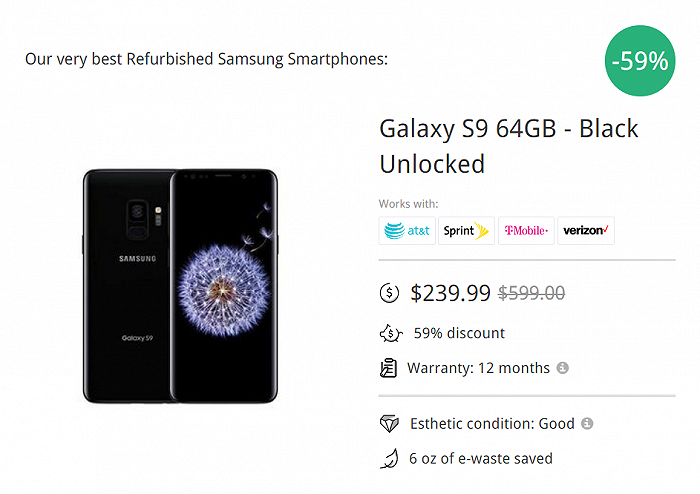The width and height of the screenshot is (700, 494).
Task: Click the T-Mobile carrier logo
Action: click(x=526, y=230)
